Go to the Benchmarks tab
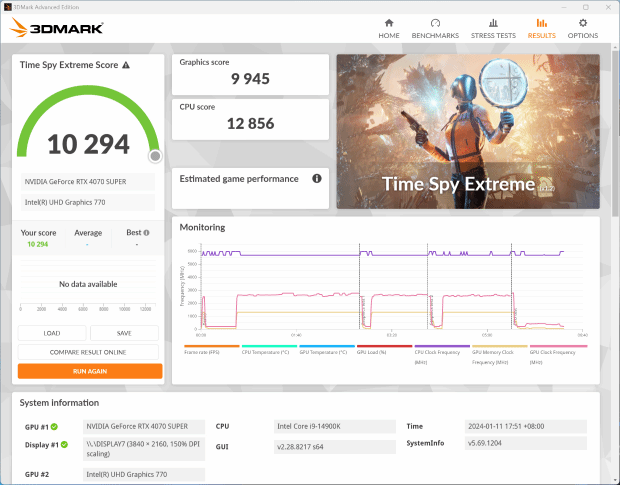 click(435, 29)
